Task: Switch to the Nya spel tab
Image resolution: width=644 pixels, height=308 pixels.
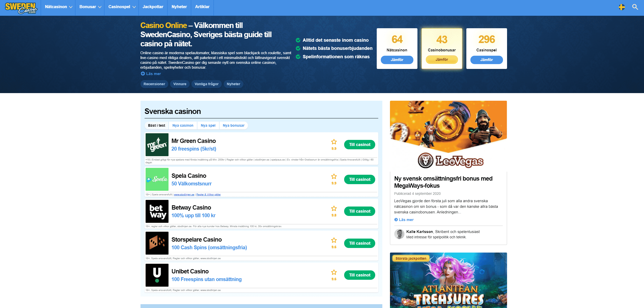Action: (208, 125)
